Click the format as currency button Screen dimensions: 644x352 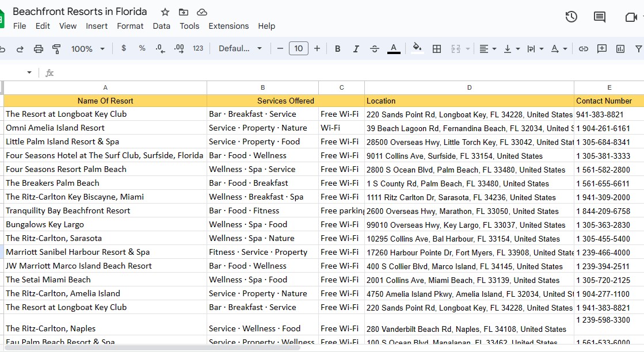124,49
